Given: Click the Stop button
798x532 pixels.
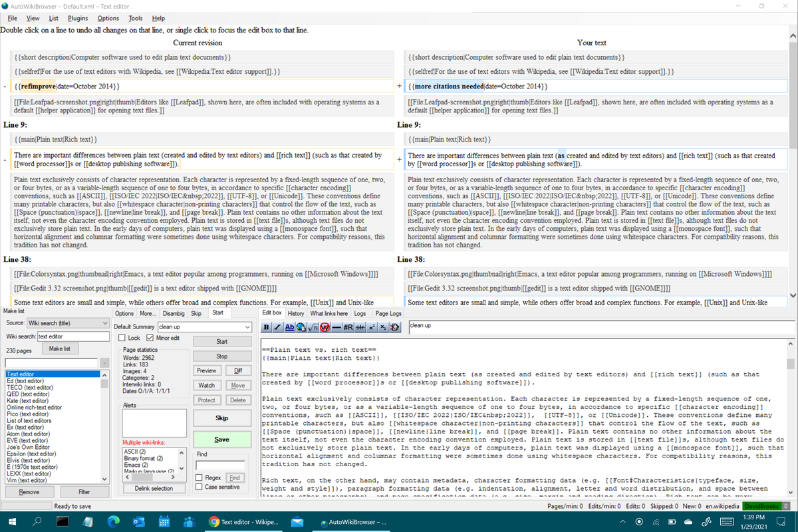Looking at the screenshot, I should (222, 356).
